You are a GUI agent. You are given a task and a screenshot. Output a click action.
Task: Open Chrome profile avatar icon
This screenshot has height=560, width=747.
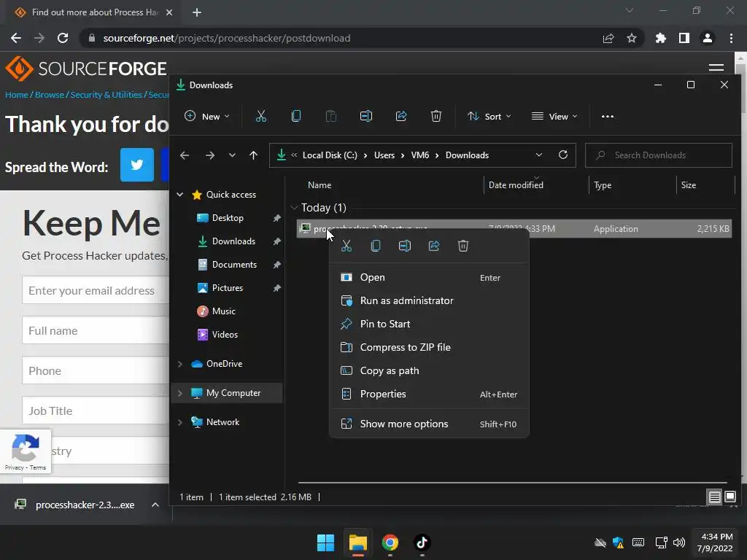tap(708, 38)
